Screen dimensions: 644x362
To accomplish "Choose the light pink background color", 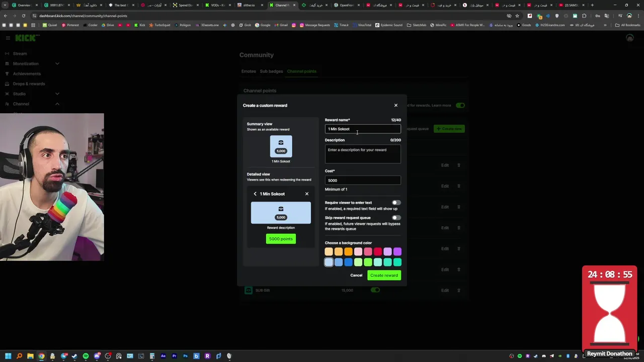I will [358, 252].
